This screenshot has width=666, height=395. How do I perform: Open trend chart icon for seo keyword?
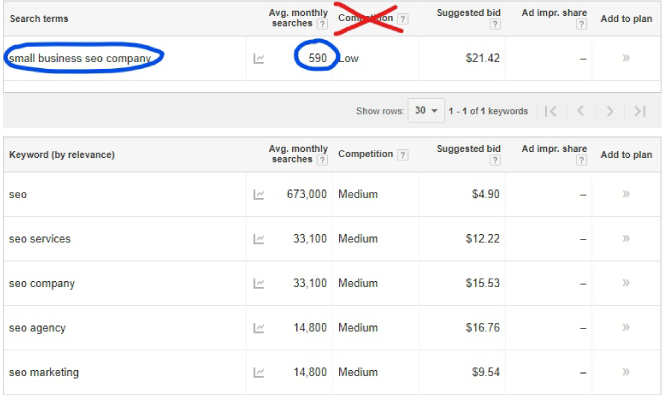tap(259, 195)
